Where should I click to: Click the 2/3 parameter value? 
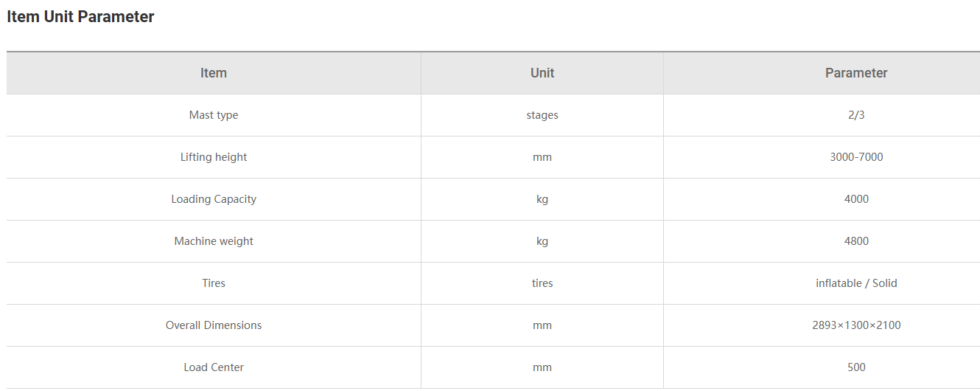tap(856, 115)
